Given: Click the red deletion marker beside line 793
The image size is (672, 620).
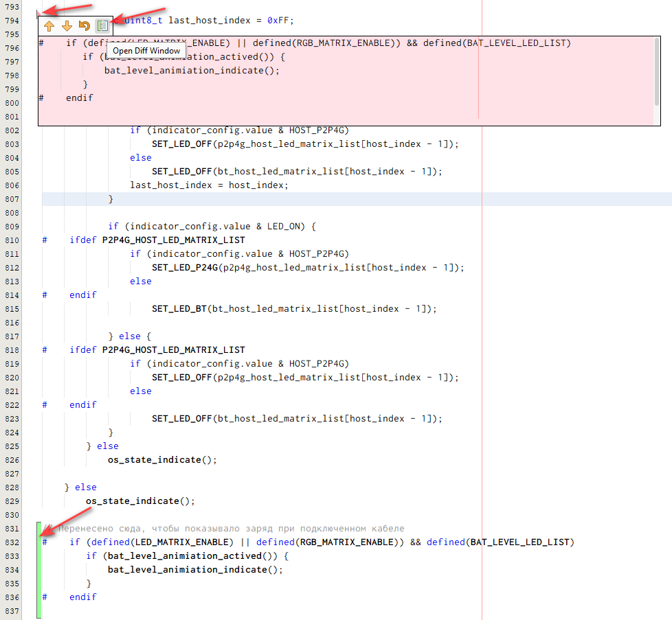Looking at the screenshot, I should (x=38, y=13).
